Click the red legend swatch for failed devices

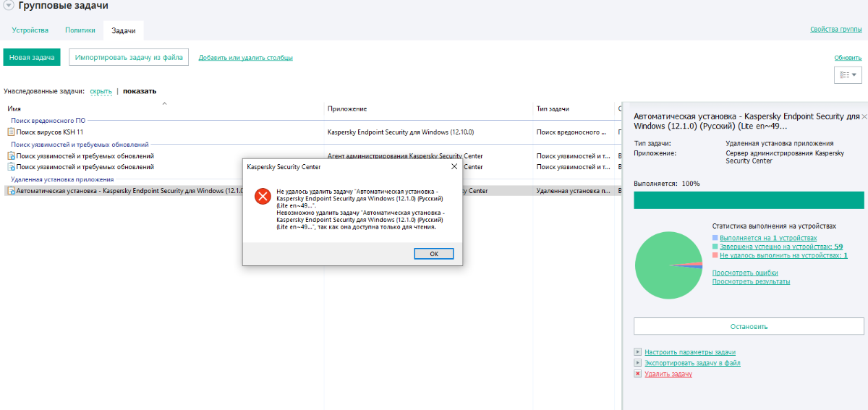pos(715,255)
